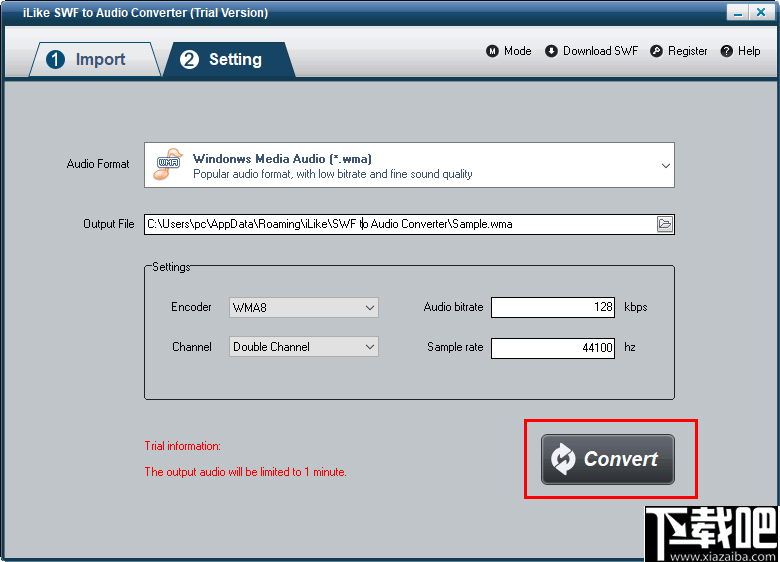Click the Mode M icon
The width and height of the screenshot is (780, 562).
[492, 51]
